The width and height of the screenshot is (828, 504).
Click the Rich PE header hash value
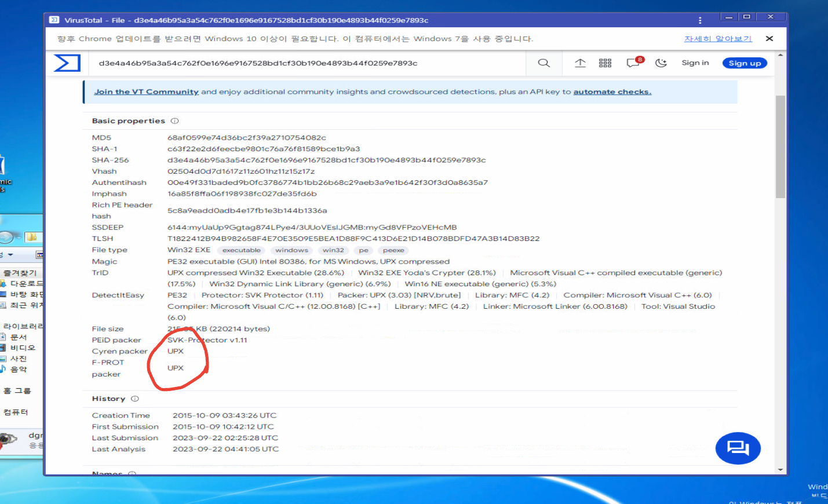pyautogui.click(x=247, y=211)
